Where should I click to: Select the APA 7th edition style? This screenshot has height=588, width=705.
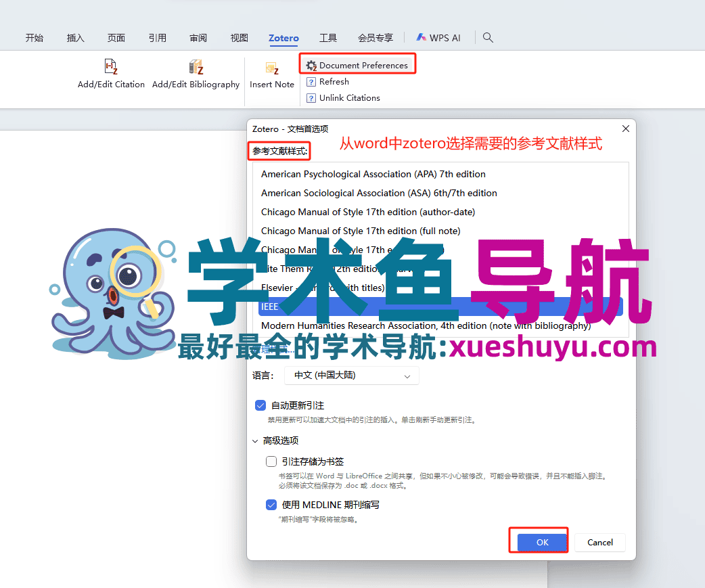click(373, 174)
